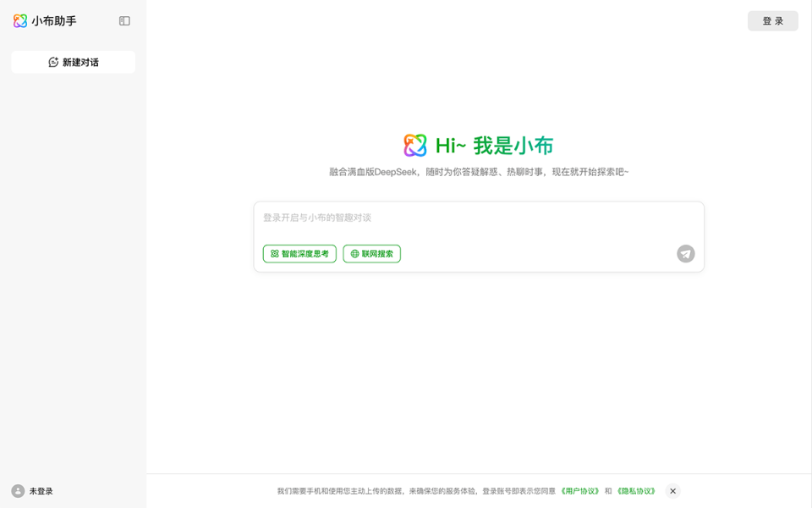Image resolution: width=812 pixels, height=508 pixels.
Task: Collapse the left conversation sidebar
Action: pos(123,20)
